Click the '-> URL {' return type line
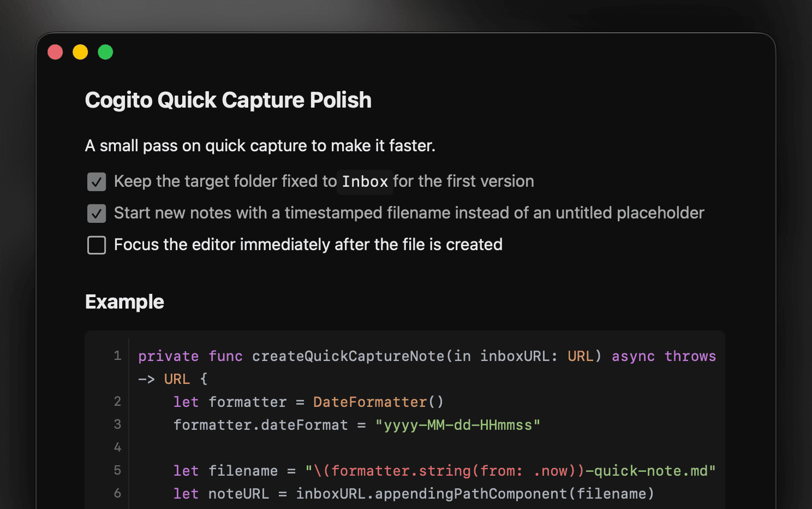This screenshot has width=812, height=509. tap(173, 379)
